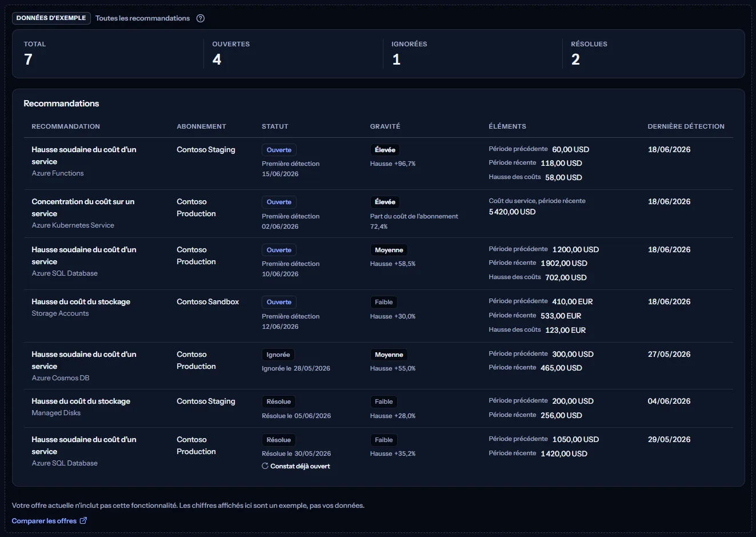Click the ABONNEMENT column header
The width and height of the screenshot is (756, 537).
pyautogui.click(x=201, y=126)
